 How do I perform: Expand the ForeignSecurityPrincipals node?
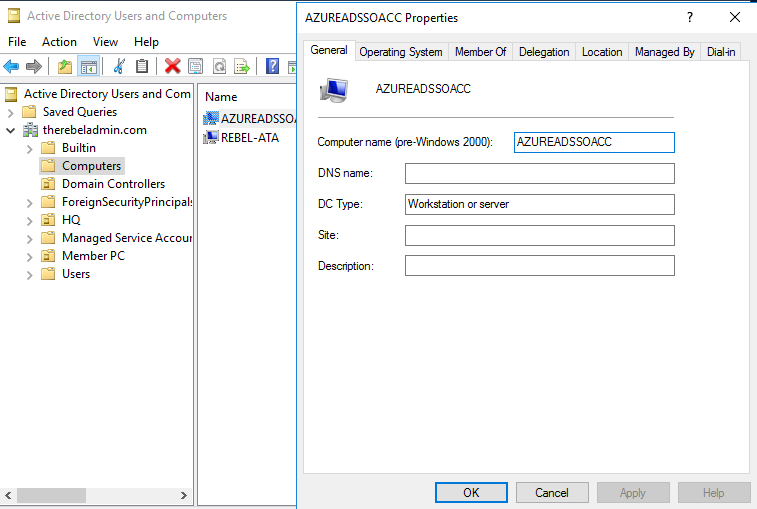[x=29, y=203]
